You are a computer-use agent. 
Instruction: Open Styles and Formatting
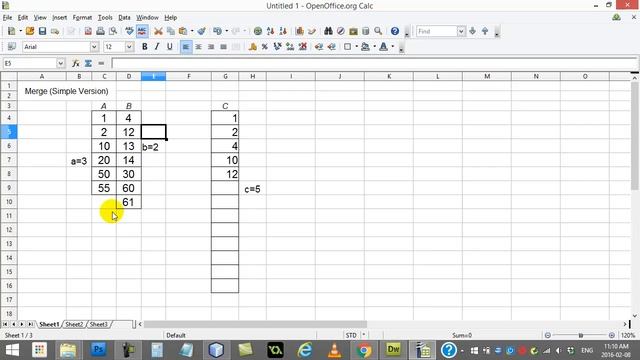11,47
